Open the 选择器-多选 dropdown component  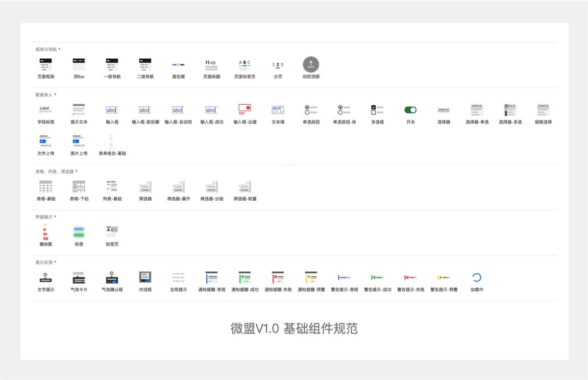tap(510, 110)
